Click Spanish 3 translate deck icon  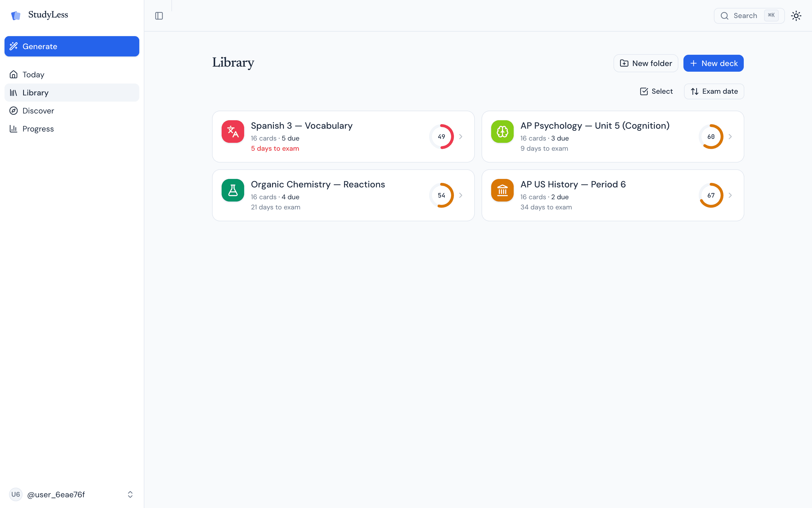click(233, 132)
